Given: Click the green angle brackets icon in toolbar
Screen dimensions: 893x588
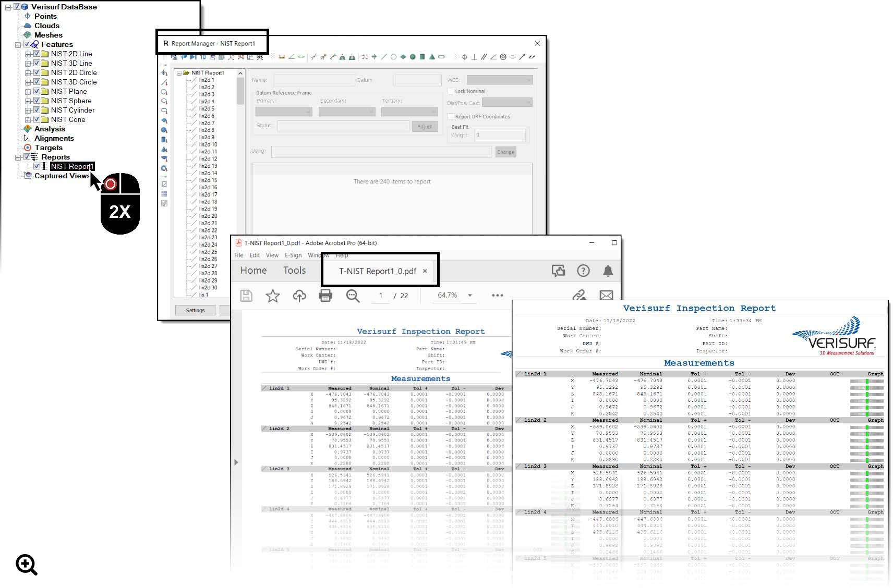Looking at the screenshot, I should [301, 57].
